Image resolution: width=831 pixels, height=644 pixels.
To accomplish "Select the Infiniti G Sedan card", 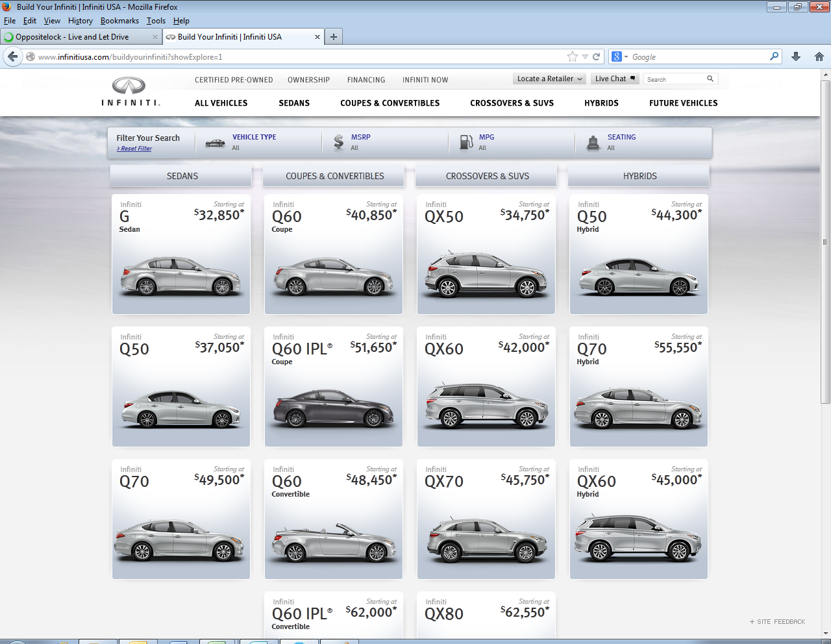I will tap(181, 254).
